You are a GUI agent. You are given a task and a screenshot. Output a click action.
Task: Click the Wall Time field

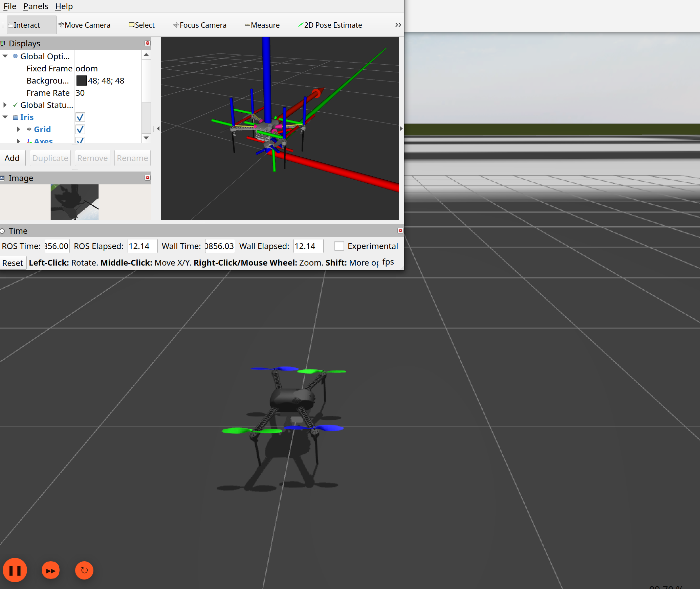pos(220,246)
